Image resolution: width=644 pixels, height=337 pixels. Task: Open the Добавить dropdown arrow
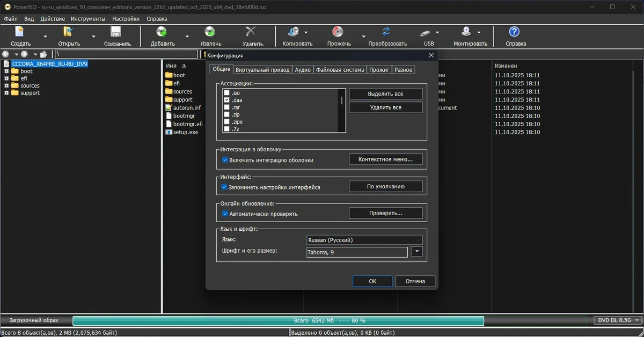tap(187, 36)
